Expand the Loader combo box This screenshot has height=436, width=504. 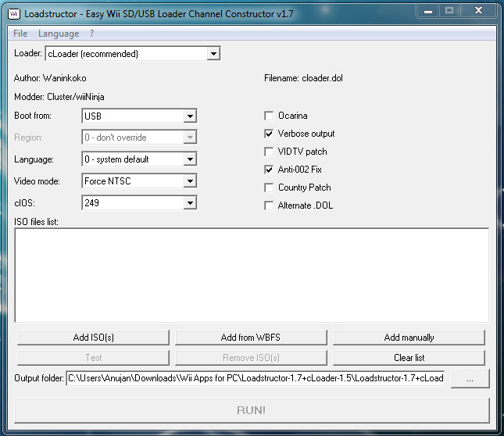(133, 53)
